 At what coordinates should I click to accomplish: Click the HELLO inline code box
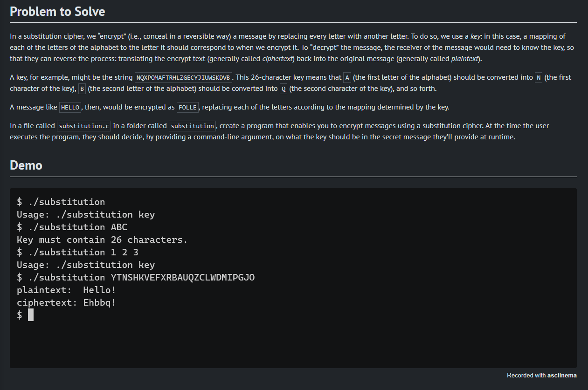coord(70,108)
